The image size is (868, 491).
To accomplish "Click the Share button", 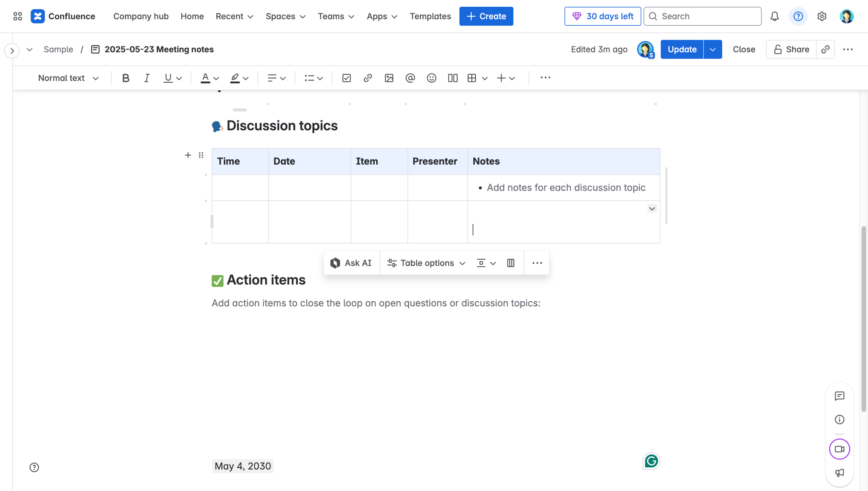I will click(791, 50).
